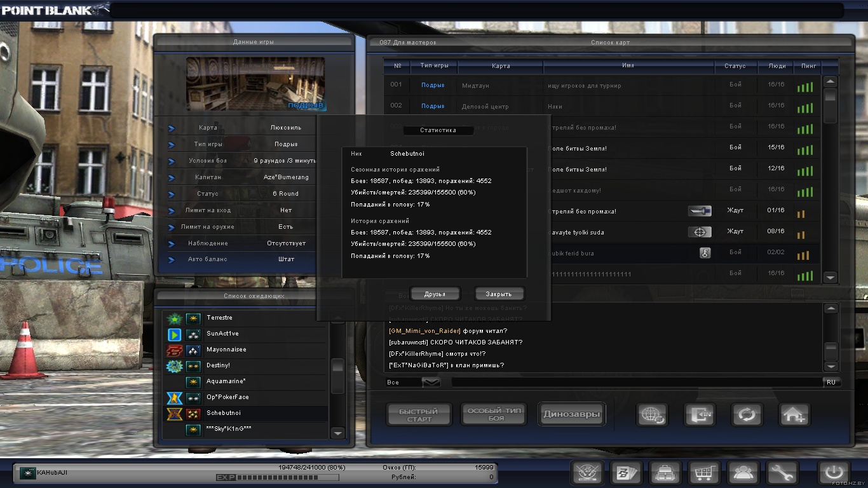Sort room list by Тип игры column
868x488 pixels.
point(434,65)
